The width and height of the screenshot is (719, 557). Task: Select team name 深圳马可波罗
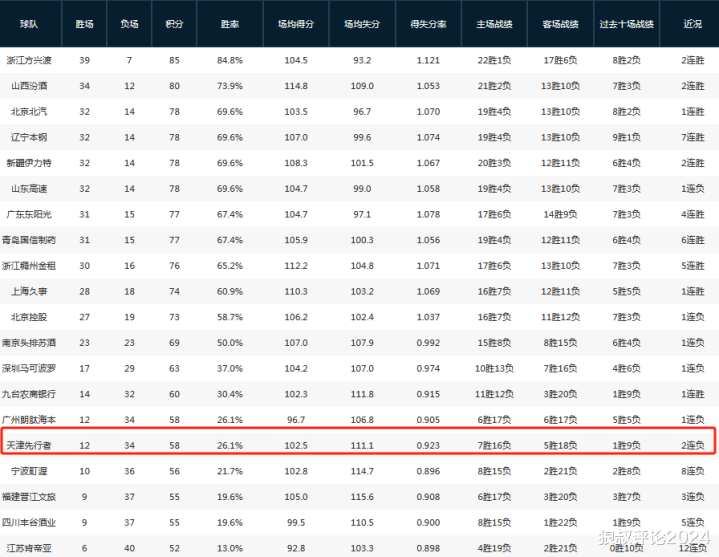[x=29, y=368]
